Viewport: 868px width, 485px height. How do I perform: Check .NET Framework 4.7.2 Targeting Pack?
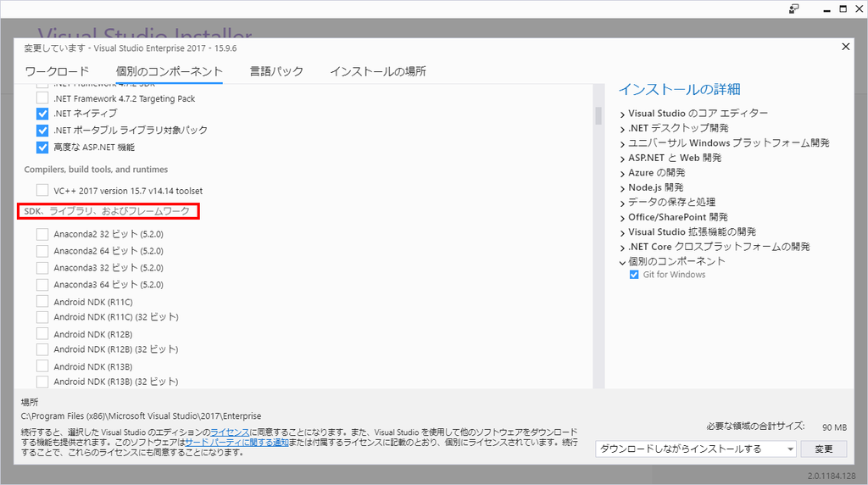coord(42,98)
